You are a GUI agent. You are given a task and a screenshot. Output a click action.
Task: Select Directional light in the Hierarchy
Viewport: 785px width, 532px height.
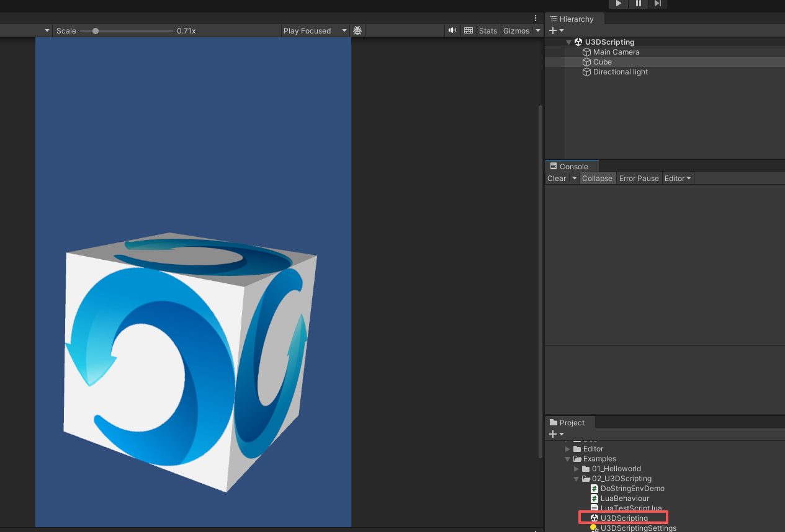(x=665, y=72)
